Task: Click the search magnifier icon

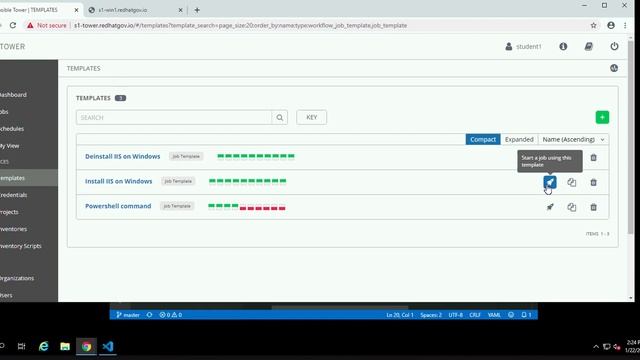Action: 280,118
